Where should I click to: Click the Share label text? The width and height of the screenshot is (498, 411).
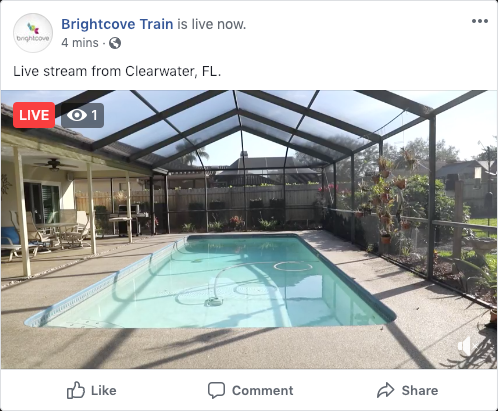coord(420,390)
